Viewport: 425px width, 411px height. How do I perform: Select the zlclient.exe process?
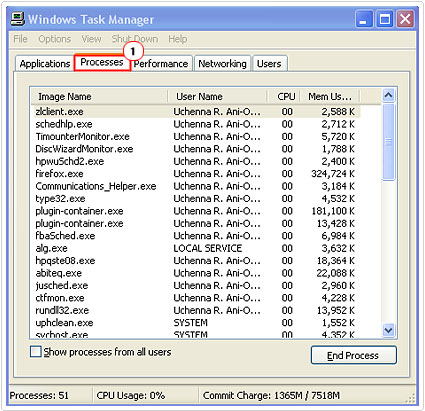tap(196, 112)
